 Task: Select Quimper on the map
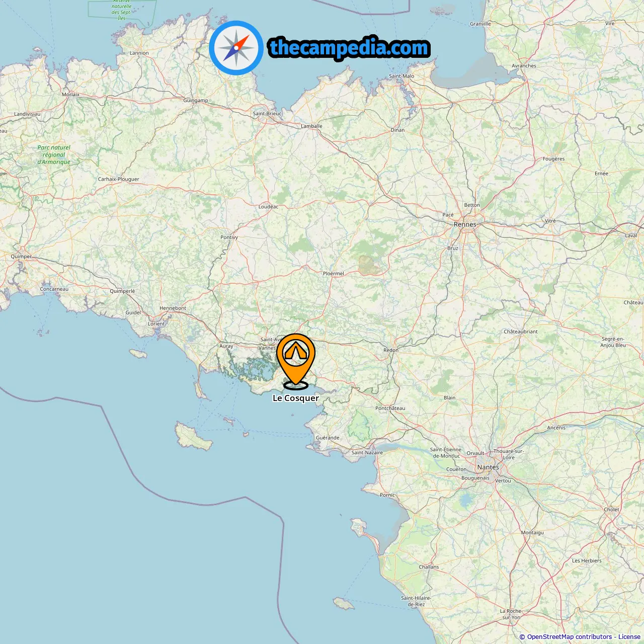(x=21, y=257)
